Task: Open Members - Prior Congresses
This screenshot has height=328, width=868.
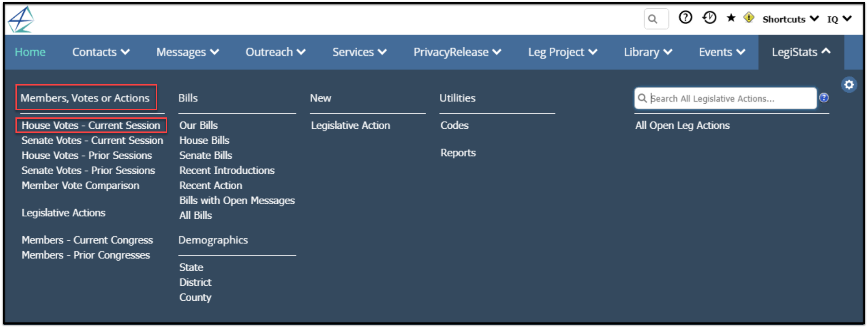Action: (86, 255)
